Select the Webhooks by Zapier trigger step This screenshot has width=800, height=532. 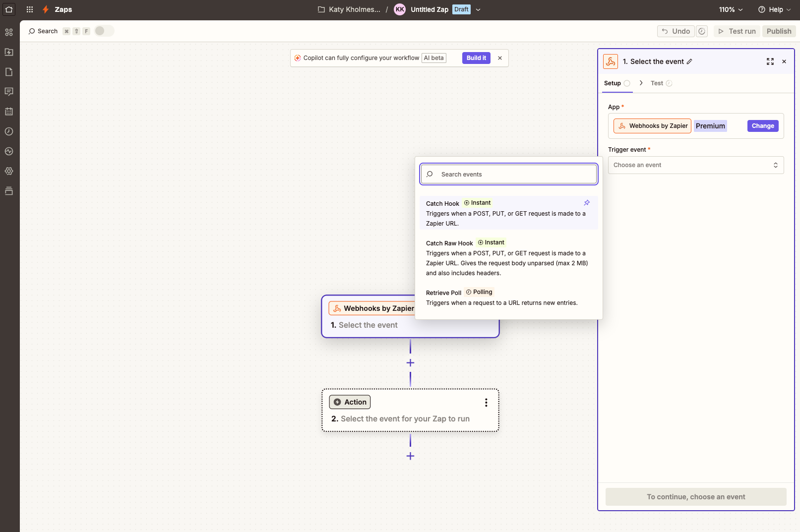coord(410,317)
